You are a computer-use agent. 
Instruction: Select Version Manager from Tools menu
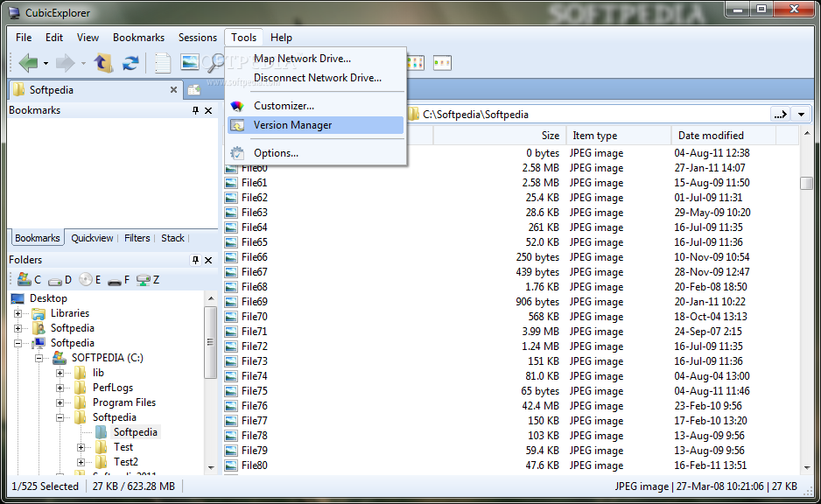coord(316,125)
